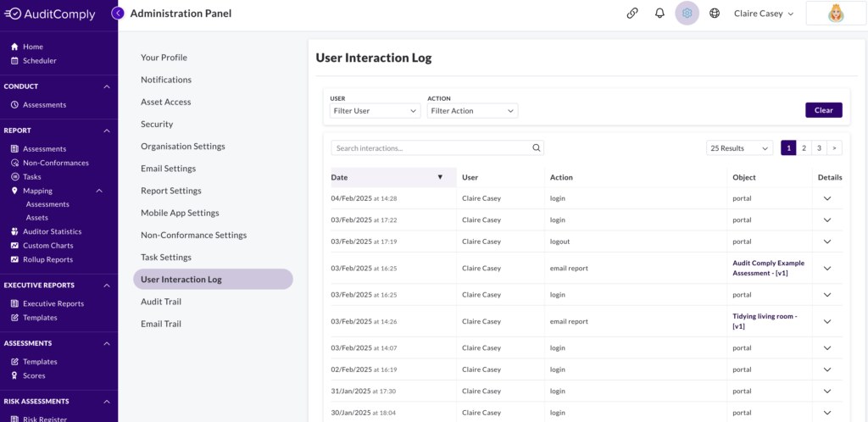Expand details for 03/Feb/2025 17:19 logout
Screen dimensions: 868x422
[x=827, y=242]
